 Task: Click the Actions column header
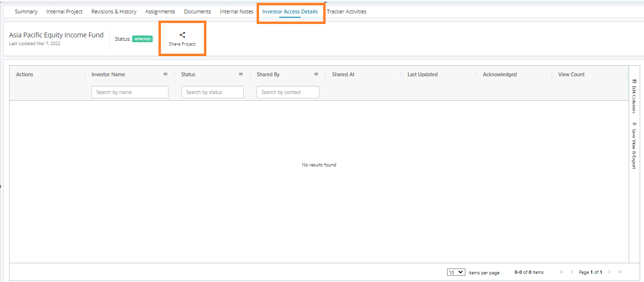[25, 74]
